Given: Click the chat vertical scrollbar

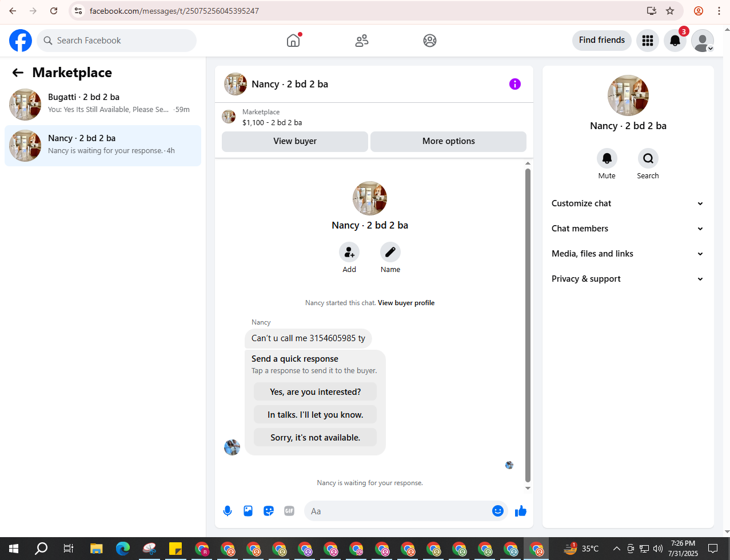Looking at the screenshot, I should click(x=528, y=325).
